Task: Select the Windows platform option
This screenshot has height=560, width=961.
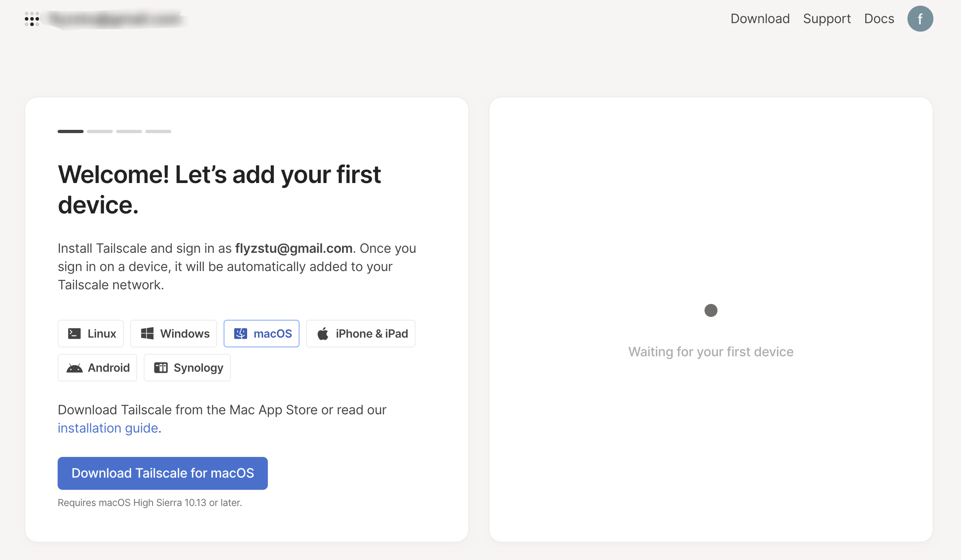Action: tap(174, 334)
